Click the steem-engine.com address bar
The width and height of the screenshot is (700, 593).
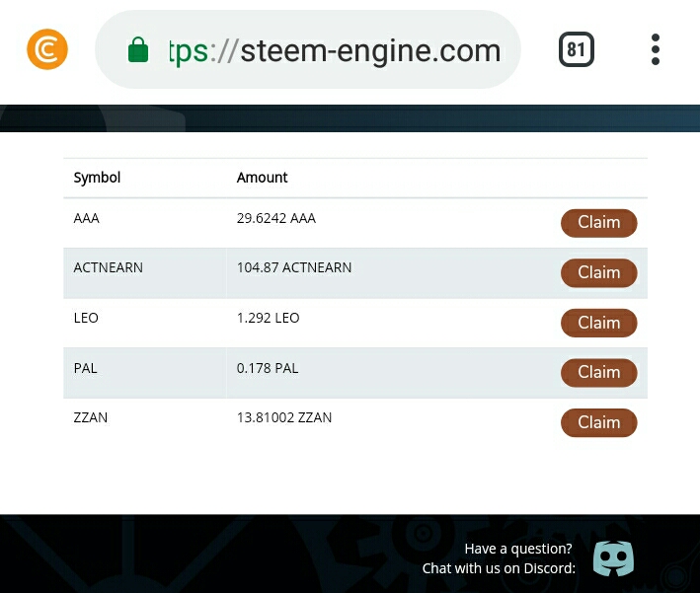pyautogui.click(x=308, y=49)
